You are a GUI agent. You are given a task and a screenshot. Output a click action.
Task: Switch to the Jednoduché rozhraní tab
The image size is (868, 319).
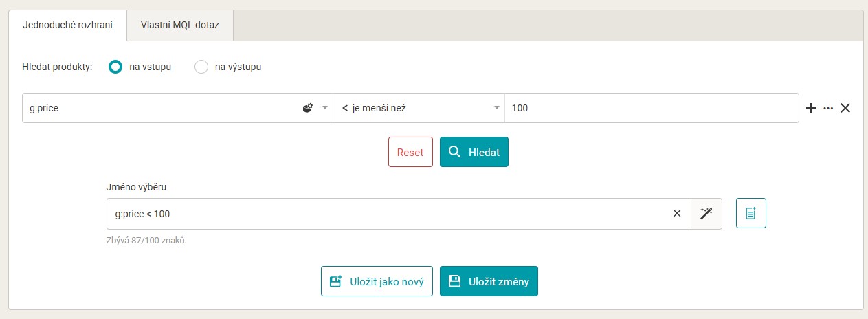click(x=67, y=25)
